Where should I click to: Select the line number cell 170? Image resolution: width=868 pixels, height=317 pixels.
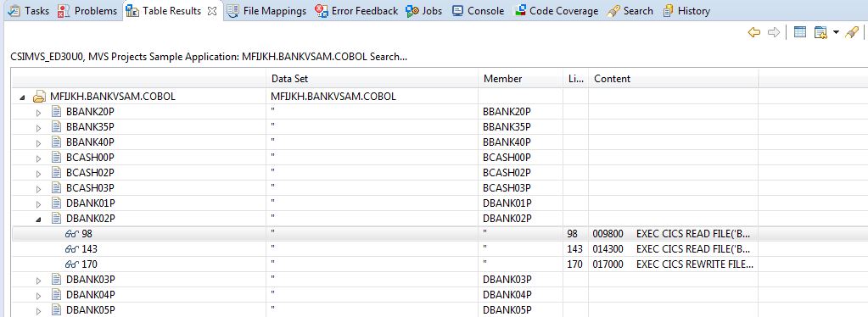[x=576, y=264]
